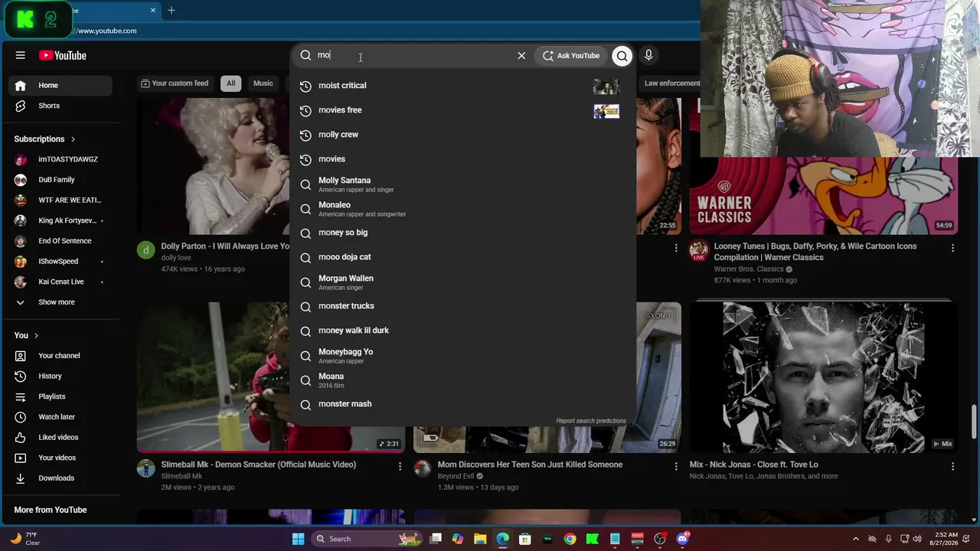Open Google Chrome from the taskbar
The image size is (980, 551).
point(570,539)
